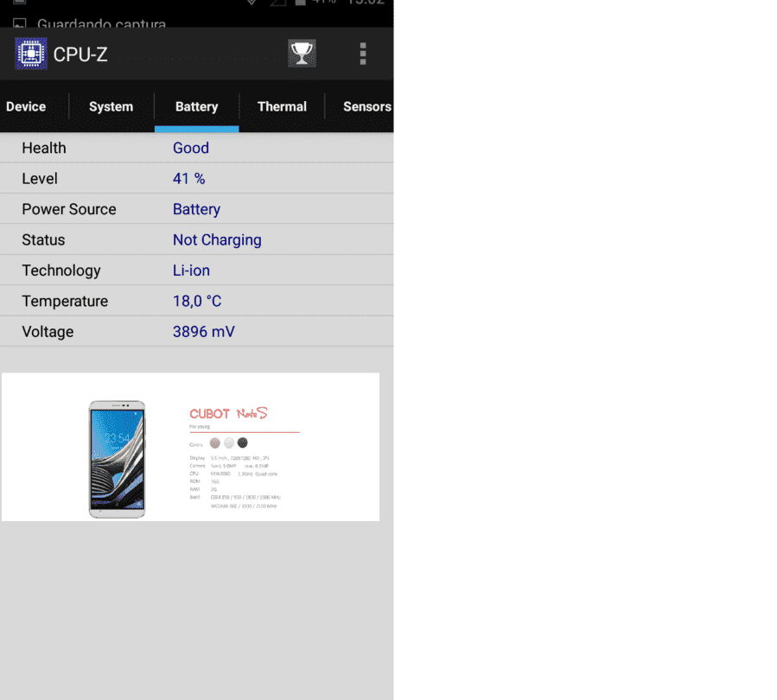The image size is (777, 700).
Task: Switch to the Device tab
Action: tap(26, 106)
